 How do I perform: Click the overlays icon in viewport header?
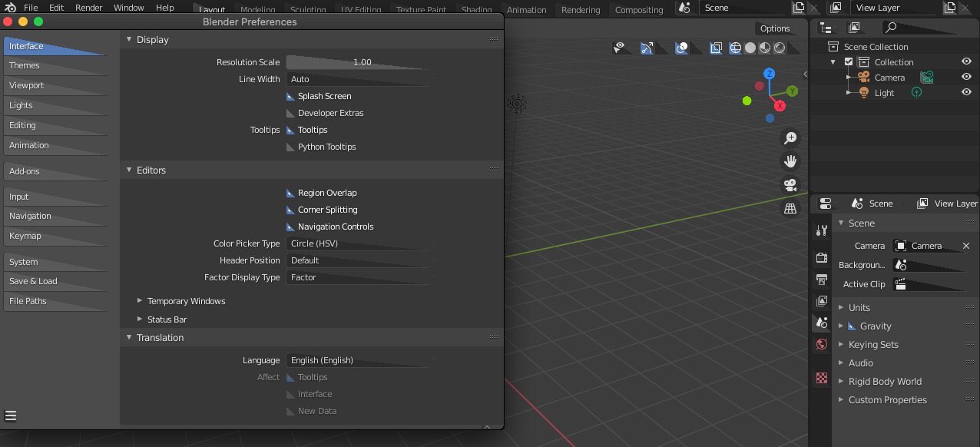point(681,48)
